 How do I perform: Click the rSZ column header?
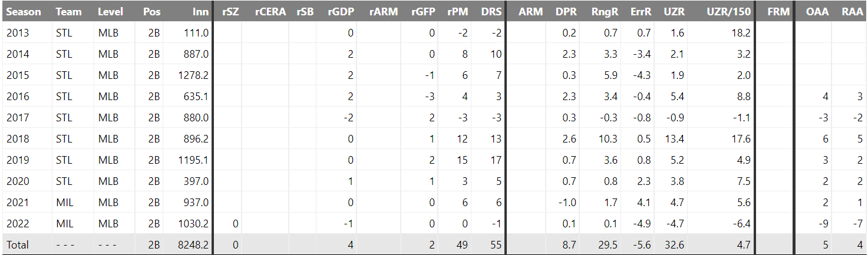click(x=230, y=12)
